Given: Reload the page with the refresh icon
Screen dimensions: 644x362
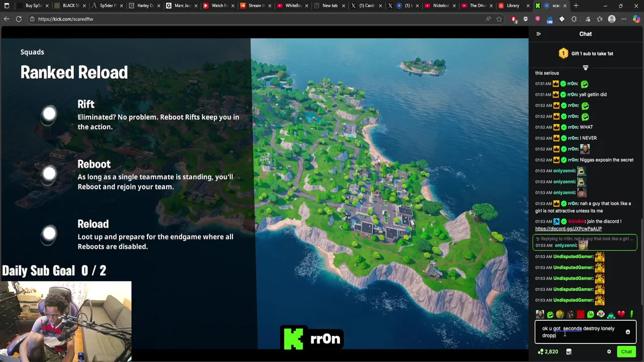Looking at the screenshot, I should tap(19, 19).
